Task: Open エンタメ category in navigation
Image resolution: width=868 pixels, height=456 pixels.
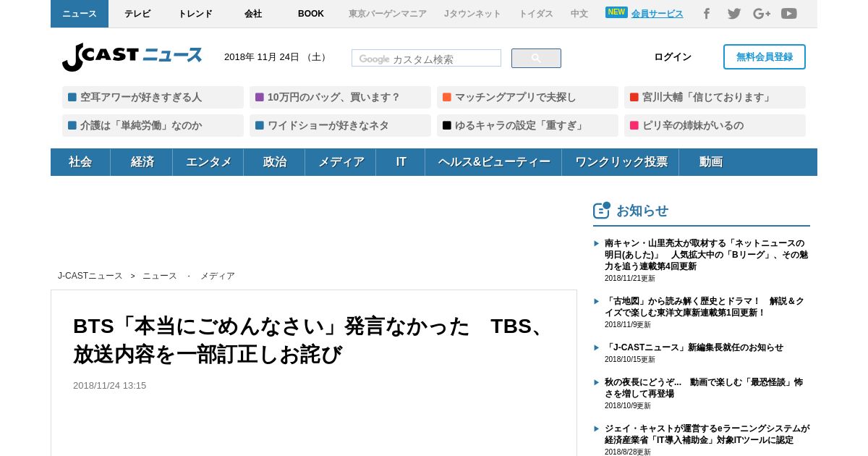Action: click(x=208, y=162)
